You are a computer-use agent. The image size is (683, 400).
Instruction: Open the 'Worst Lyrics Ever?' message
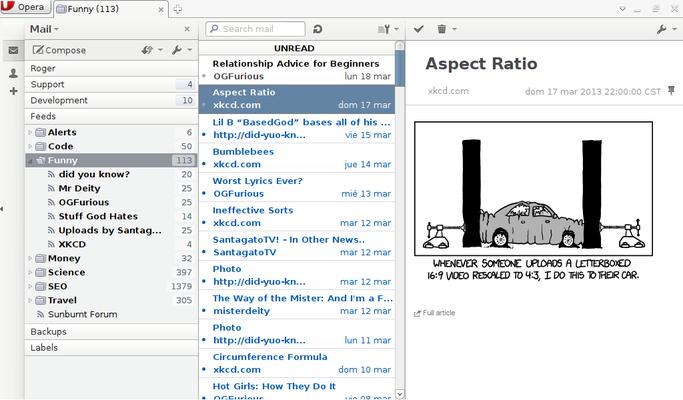pyautogui.click(x=297, y=187)
